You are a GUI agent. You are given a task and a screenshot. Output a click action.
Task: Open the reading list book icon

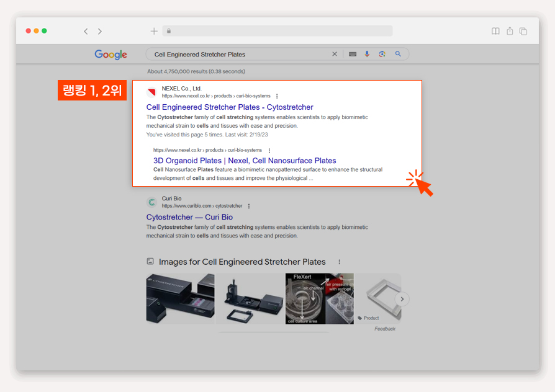coord(495,31)
